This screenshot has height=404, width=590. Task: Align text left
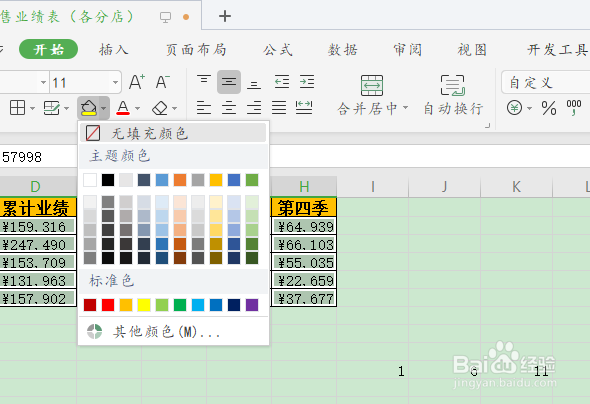[204, 108]
